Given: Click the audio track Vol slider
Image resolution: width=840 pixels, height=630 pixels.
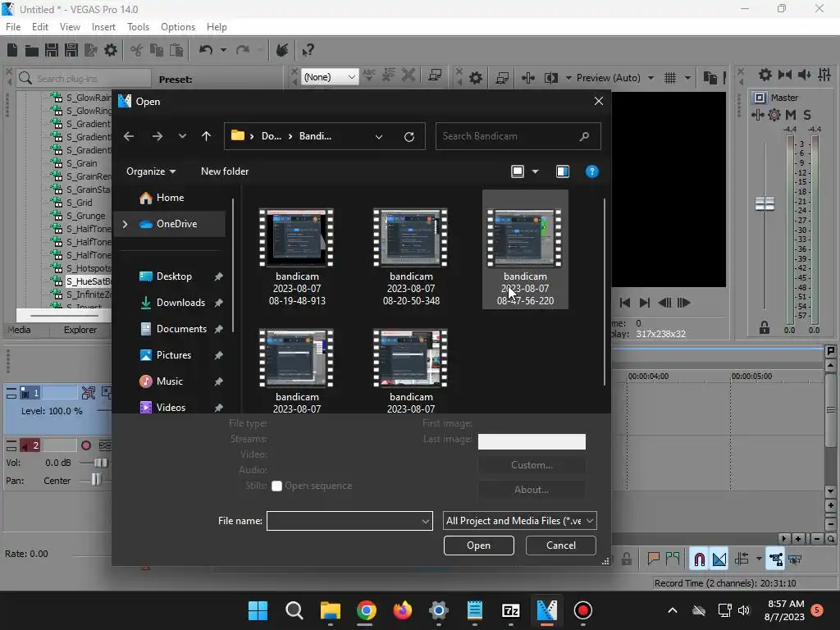Looking at the screenshot, I should 101,463.
